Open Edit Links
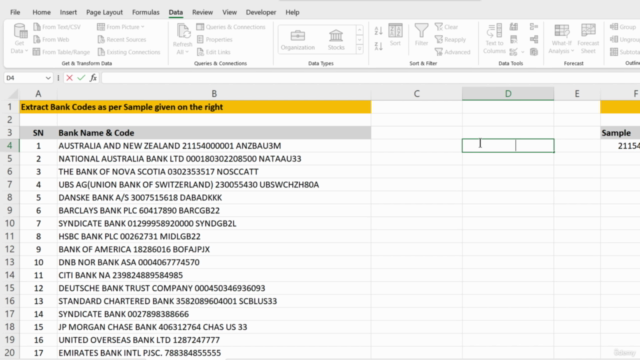Viewport: 640px width, 360px height. [213, 52]
